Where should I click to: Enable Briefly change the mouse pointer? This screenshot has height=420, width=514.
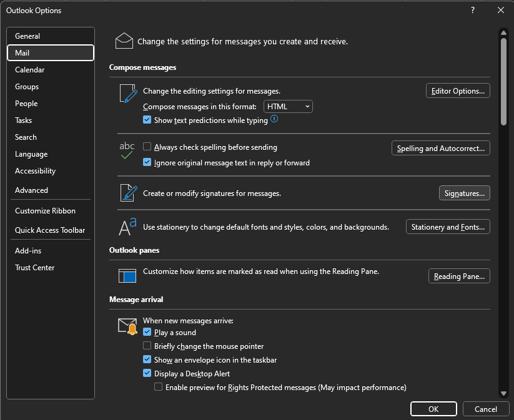[147, 346]
